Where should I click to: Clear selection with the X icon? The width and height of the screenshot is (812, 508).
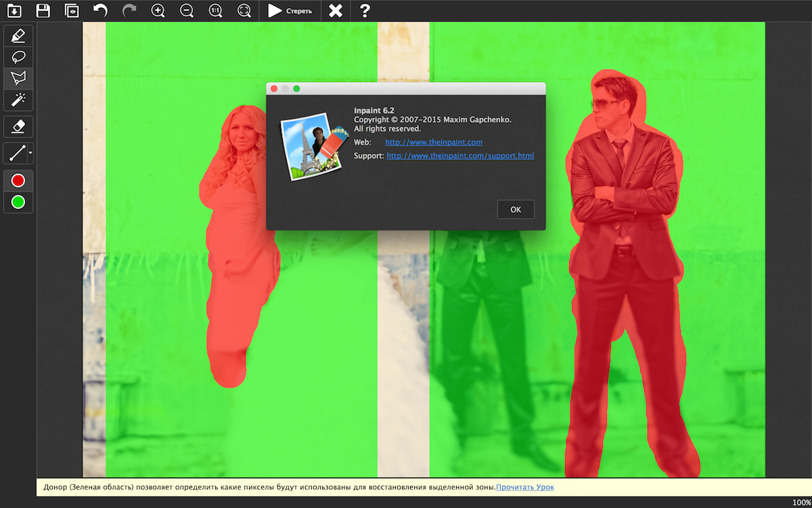(335, 10)
